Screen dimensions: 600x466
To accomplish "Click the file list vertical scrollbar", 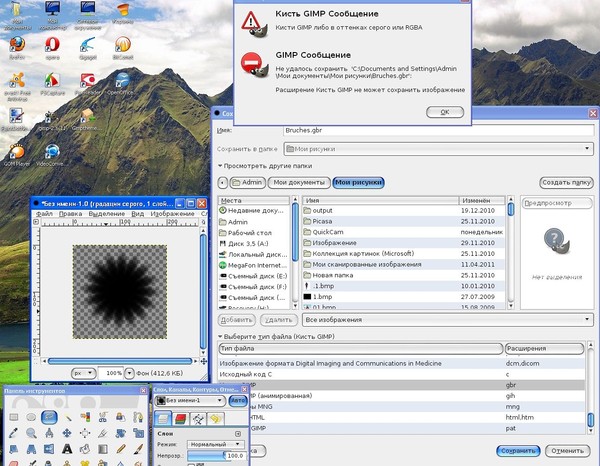I will pyautogui.click(x=511, y=253).
